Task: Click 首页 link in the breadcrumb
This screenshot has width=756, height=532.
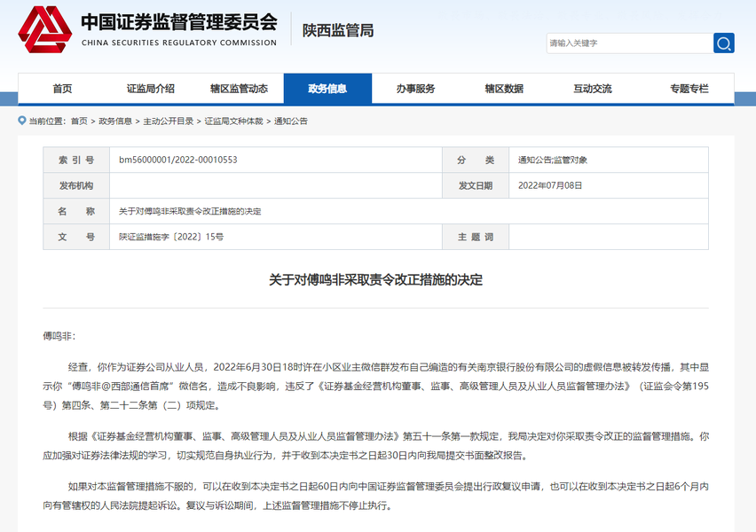Action: coord(79,121)
